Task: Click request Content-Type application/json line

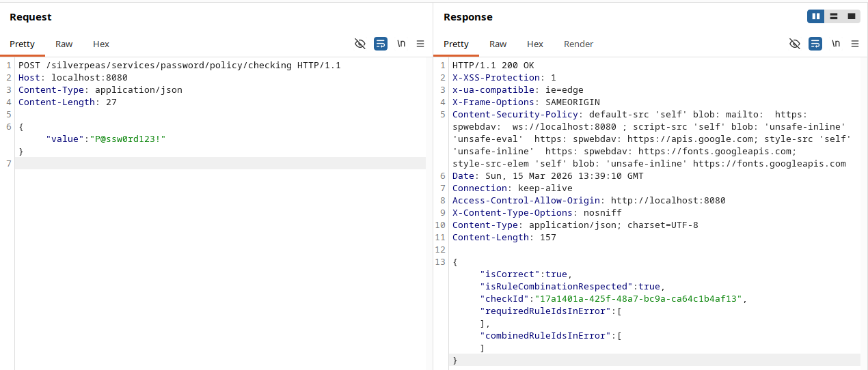Action: (100, 90)
